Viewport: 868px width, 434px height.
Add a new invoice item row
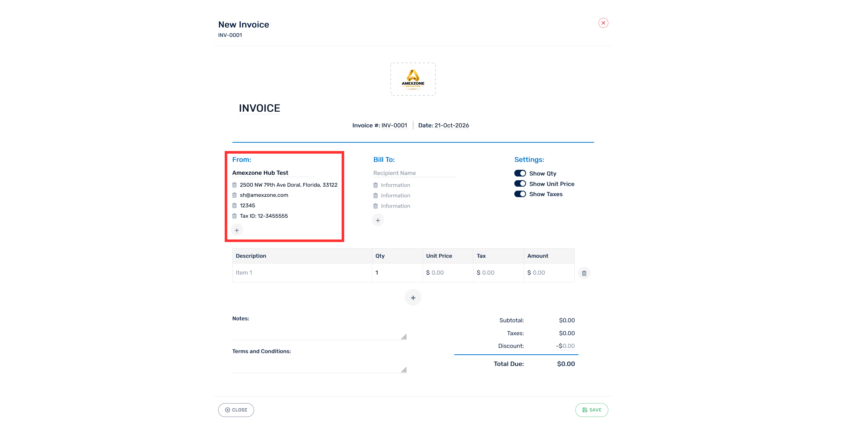(413, 298)
